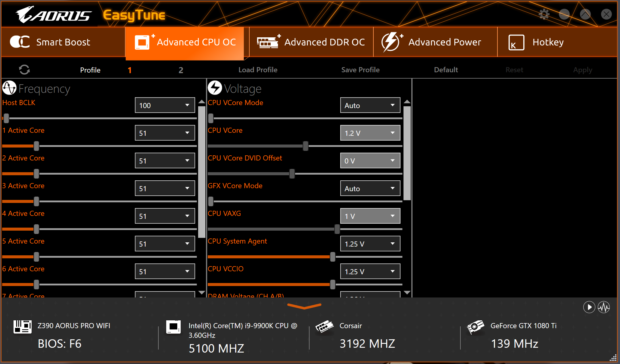Click the play button in info bar

click(589, 307)
